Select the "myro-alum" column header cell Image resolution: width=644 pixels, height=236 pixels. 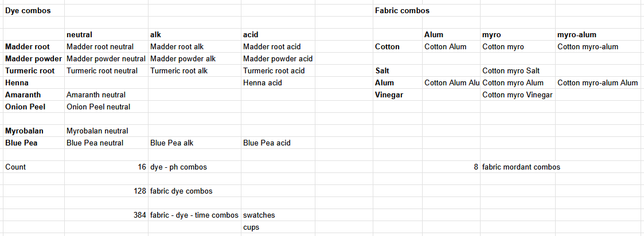576,35
